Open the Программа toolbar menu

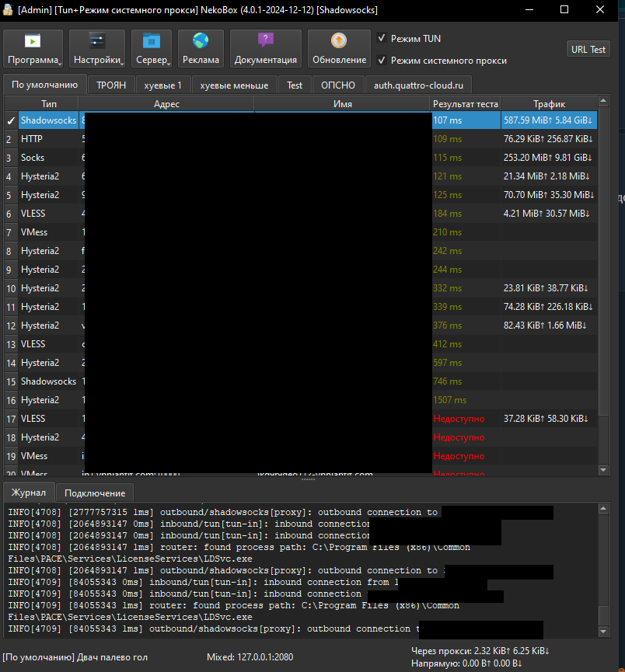pyautogui.click(x=33, y=48)
